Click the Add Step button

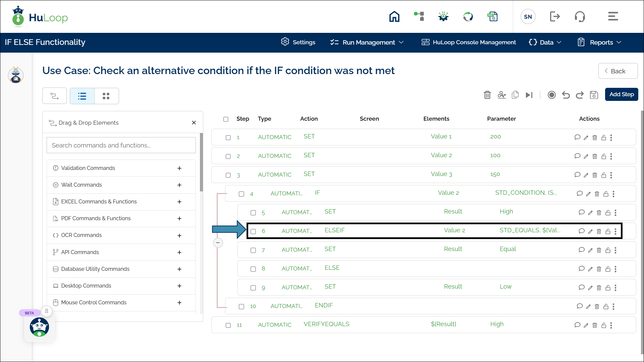621,95
